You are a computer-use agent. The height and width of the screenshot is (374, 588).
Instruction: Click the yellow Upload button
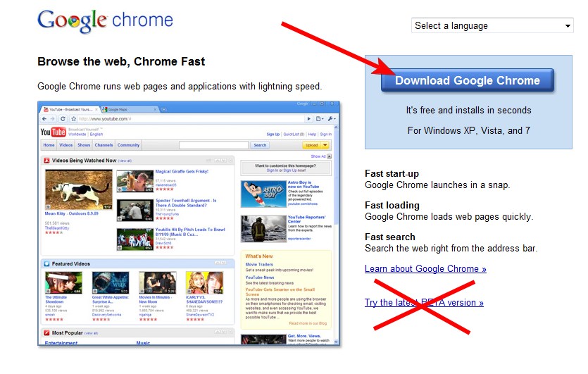tap(312, 145)
